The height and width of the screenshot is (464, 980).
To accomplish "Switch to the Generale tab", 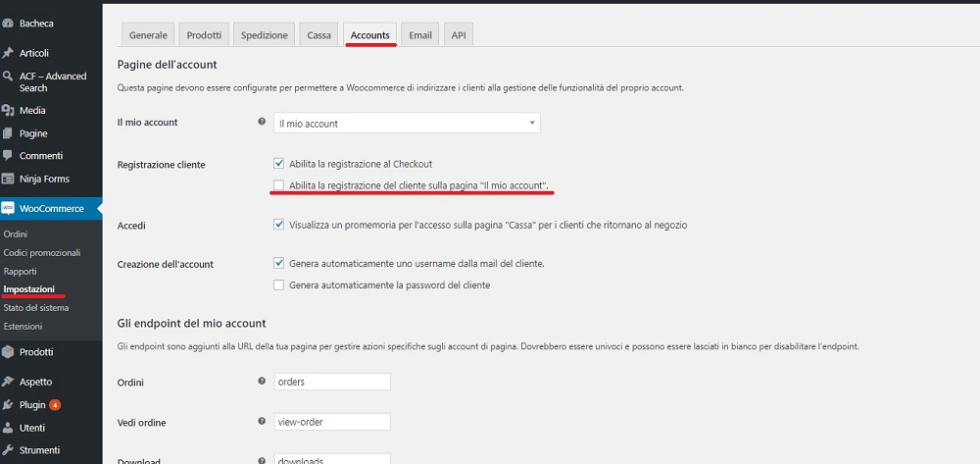I will pyautogui.click(x=148, y=35).
